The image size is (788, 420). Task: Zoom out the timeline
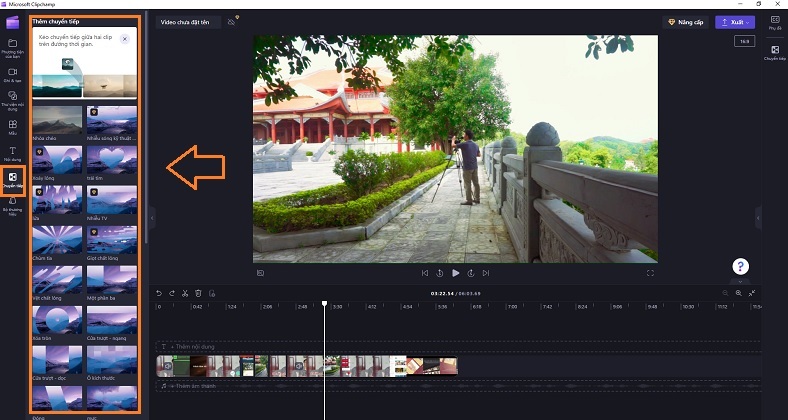point(725,293)
